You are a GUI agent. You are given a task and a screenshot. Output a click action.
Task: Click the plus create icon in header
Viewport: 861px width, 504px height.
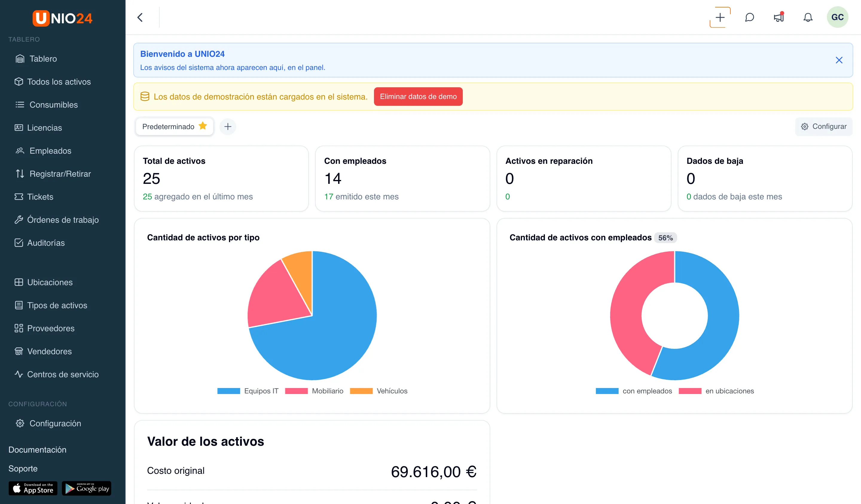pos(720,17)
